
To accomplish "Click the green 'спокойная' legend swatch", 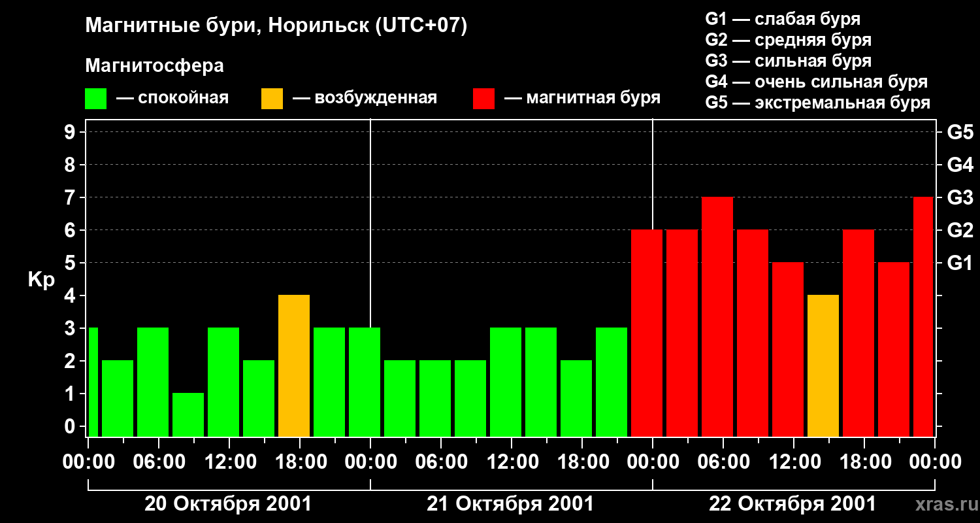I will coord(96,98).
